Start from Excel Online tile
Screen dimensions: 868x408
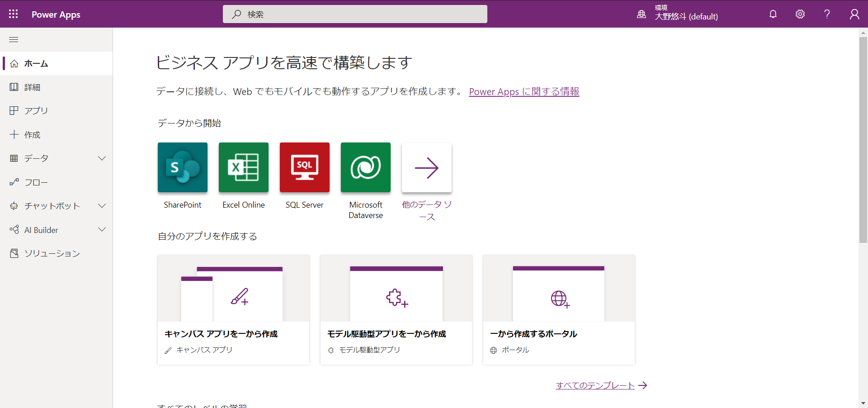(x=244, y=167)
